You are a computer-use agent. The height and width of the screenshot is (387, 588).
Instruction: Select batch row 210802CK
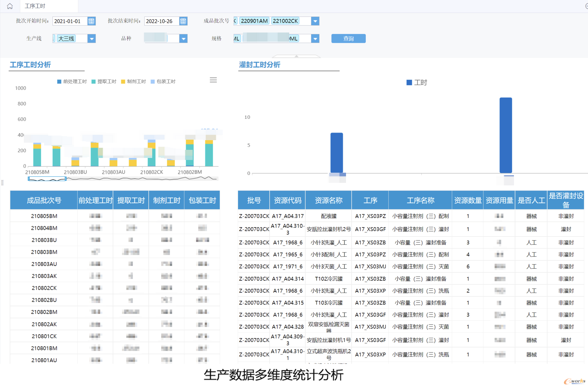point(115,288)
